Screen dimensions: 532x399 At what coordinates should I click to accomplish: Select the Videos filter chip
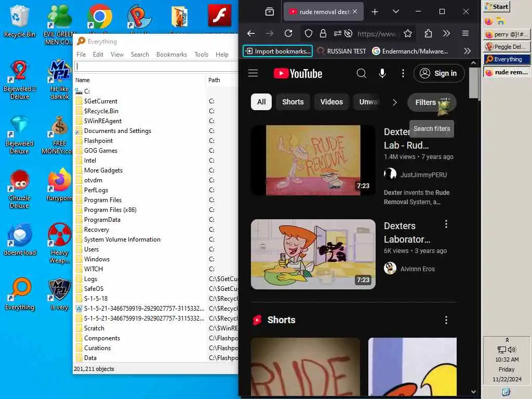click(x=331, y=102)
